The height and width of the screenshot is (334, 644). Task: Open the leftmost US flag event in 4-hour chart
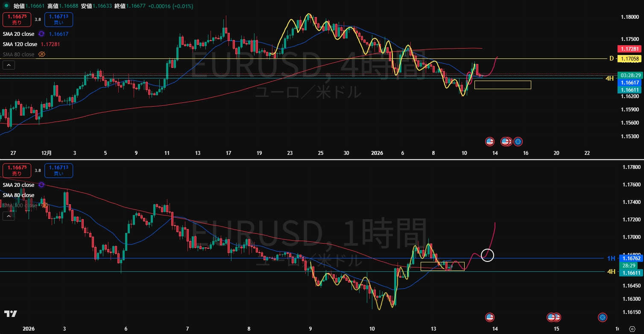tap(490, 142)
